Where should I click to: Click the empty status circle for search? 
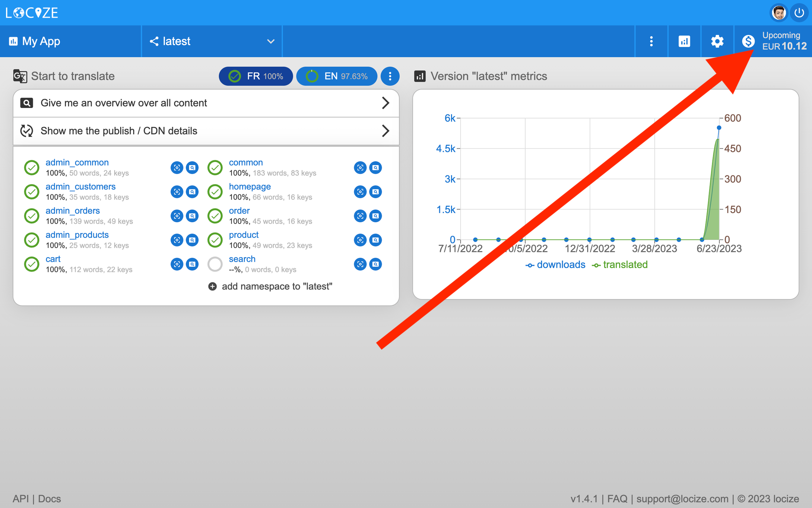[x=215, y=264]
